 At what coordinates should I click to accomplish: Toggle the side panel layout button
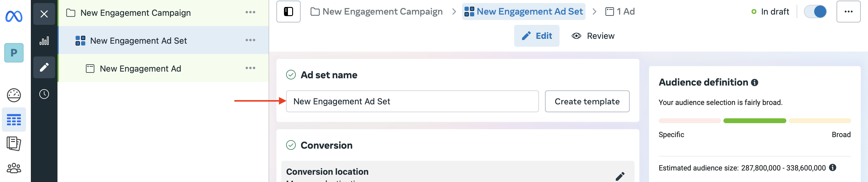(289, 12)
